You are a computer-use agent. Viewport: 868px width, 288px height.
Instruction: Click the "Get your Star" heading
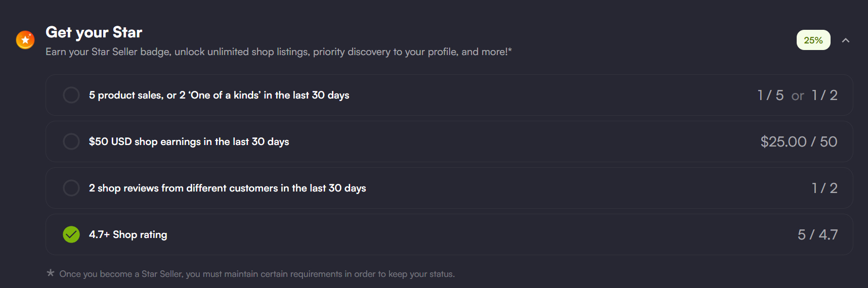(94, 32)
